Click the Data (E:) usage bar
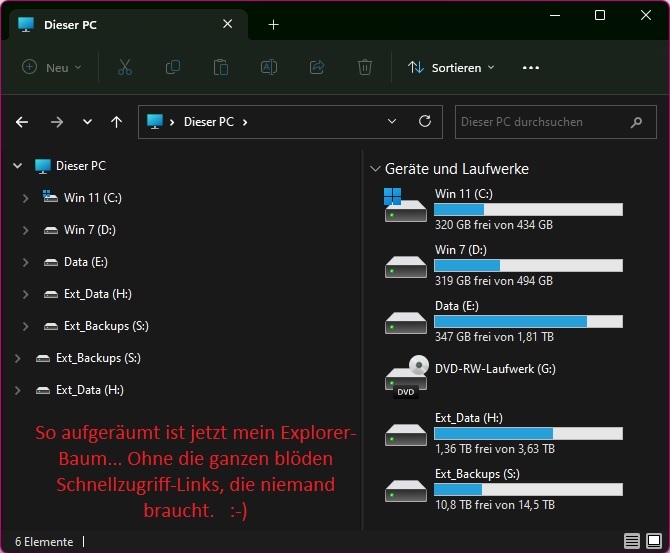Image resolution: width=670 pixels, height=553 pixels. pyautogui.click(x=528, y=321)
